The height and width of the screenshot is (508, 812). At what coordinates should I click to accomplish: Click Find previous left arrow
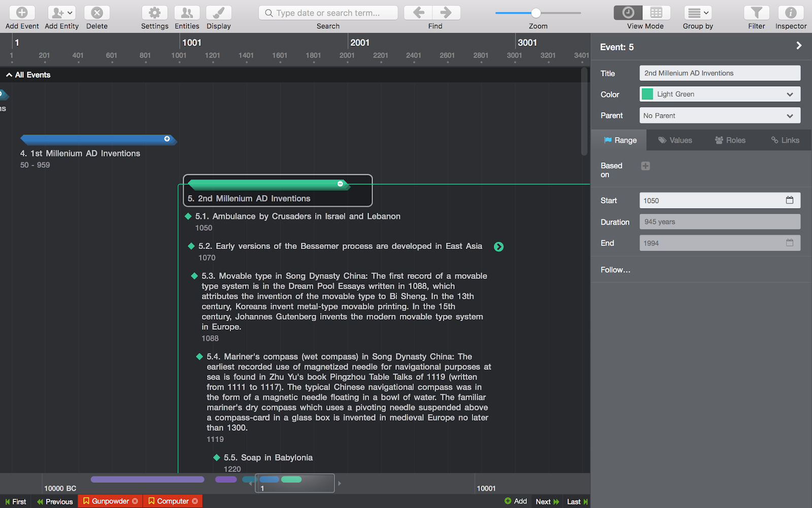[418, 13]
